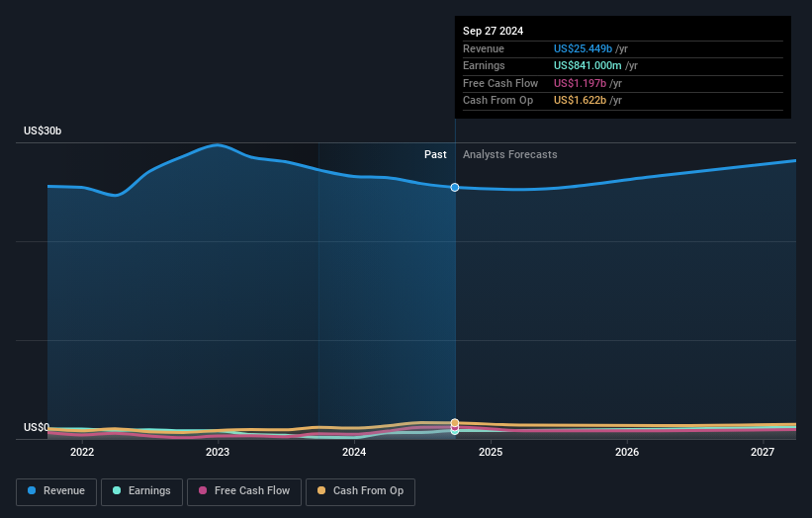
Task: Click the Analysts Forecasts label
Action: coord(510,154)
